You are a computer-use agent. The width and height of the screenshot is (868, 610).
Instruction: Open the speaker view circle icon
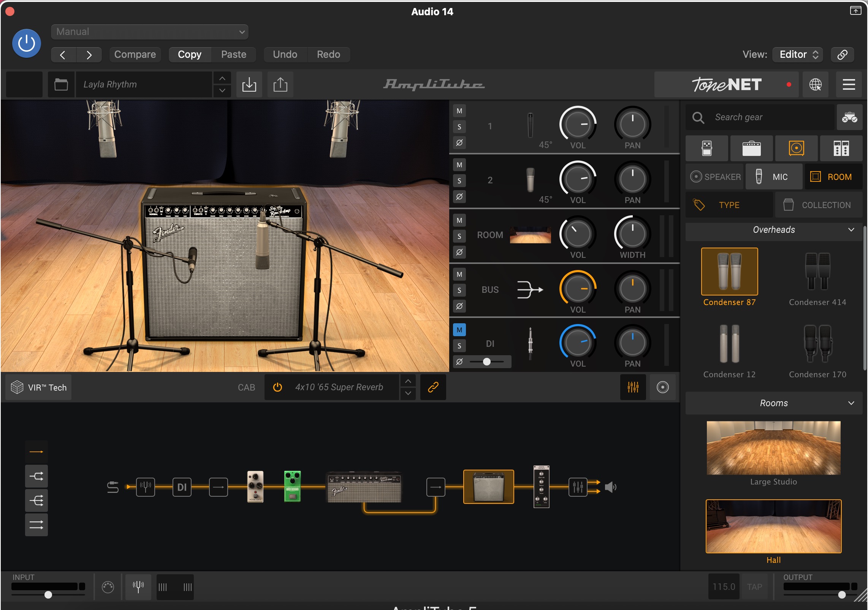click(663, 387)
